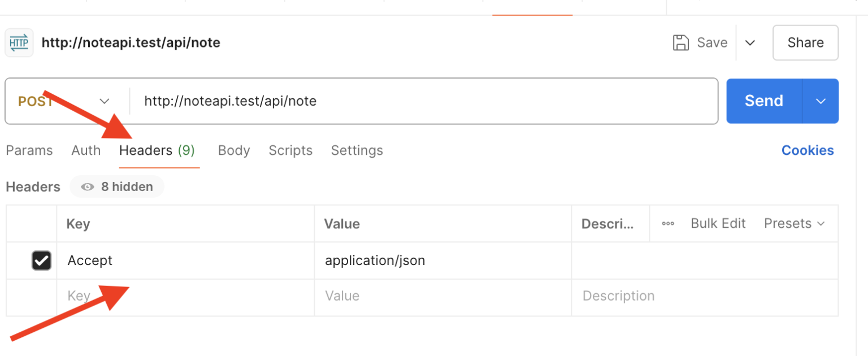The image size is (868, 356).
Task: Click the request URL input field
Action: click(x=424, y=101)
